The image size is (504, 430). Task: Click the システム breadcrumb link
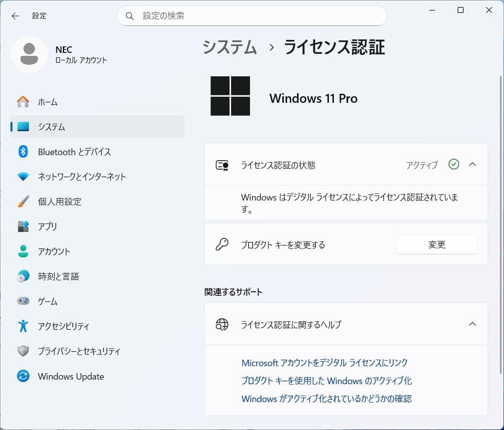coord(229,47)
